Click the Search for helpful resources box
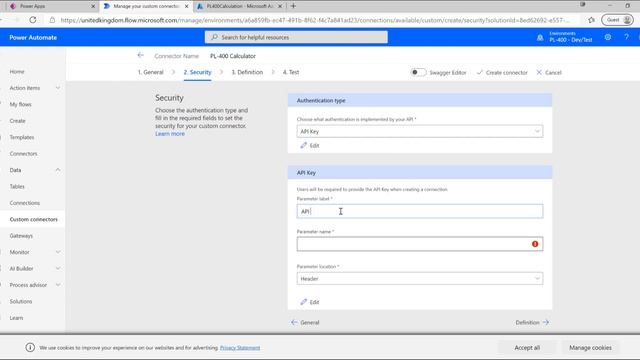This screenshot has height=360, width=640. pyautogui.click(x=296, y=37)
